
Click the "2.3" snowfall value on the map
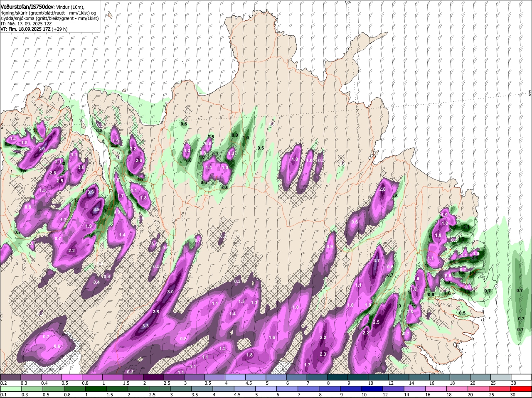tap(323, 354)
